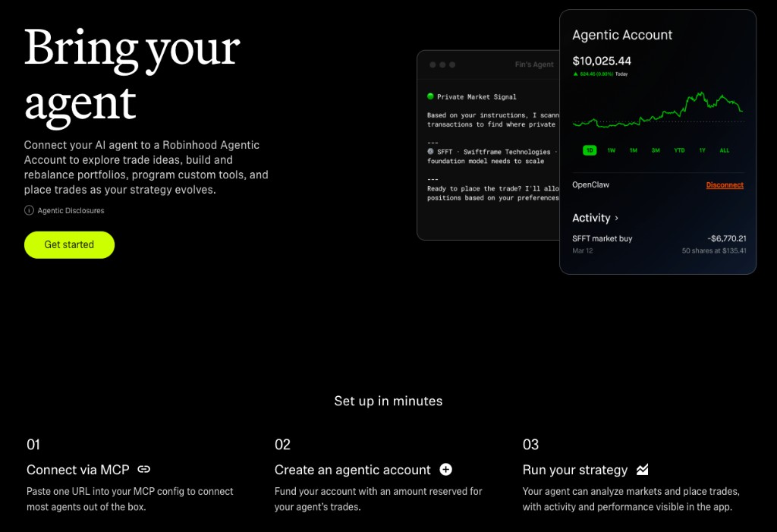777x532 pixels.
Task: Click the step number 01
Action: point(33,444)
